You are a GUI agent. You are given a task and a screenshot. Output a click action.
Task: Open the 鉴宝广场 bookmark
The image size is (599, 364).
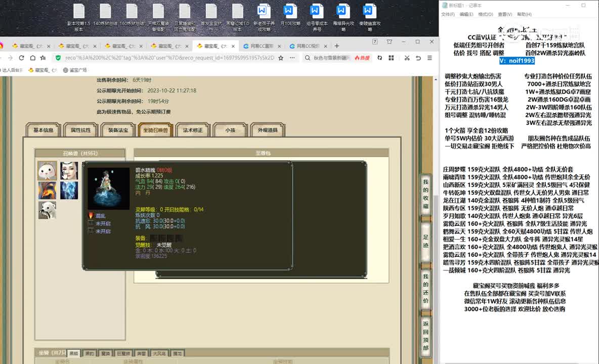[x=75, y=70]
